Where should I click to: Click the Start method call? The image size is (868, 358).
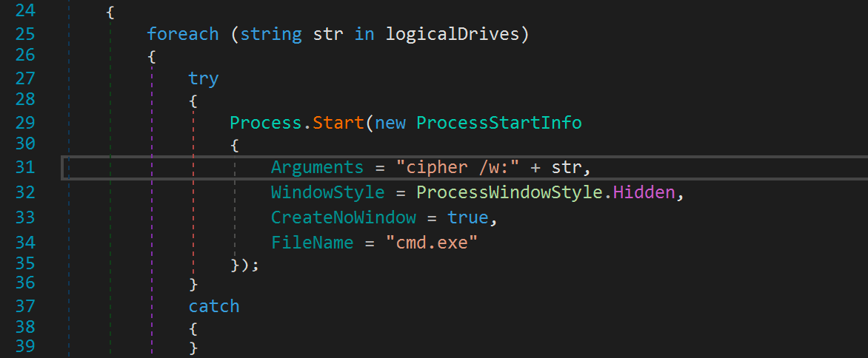tap(338, 123)
